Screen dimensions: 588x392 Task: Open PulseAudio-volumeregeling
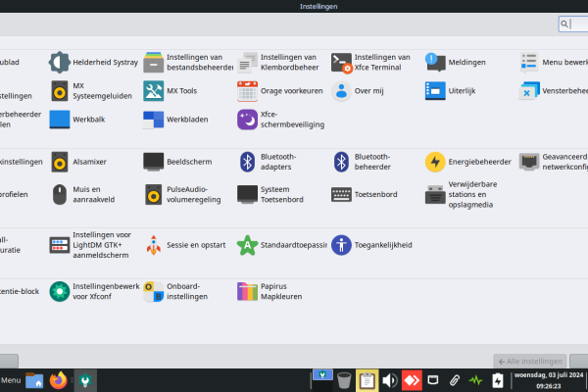(155, 195)
